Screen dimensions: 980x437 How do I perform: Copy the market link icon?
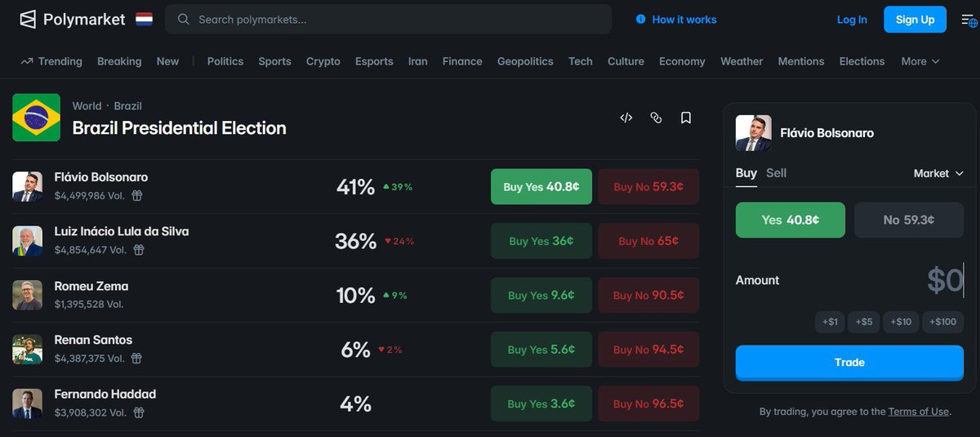pos(656,118)
